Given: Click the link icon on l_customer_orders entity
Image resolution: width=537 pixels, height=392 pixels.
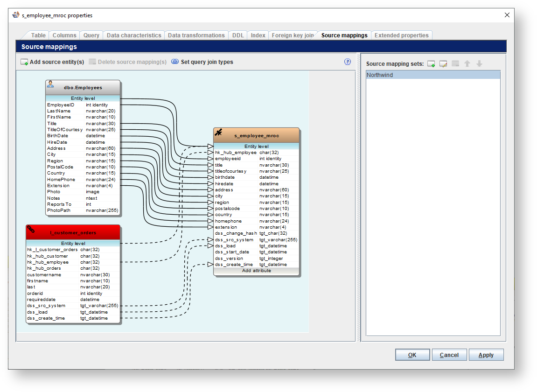Looking at the screenshot, I should [x=31, y=229].
